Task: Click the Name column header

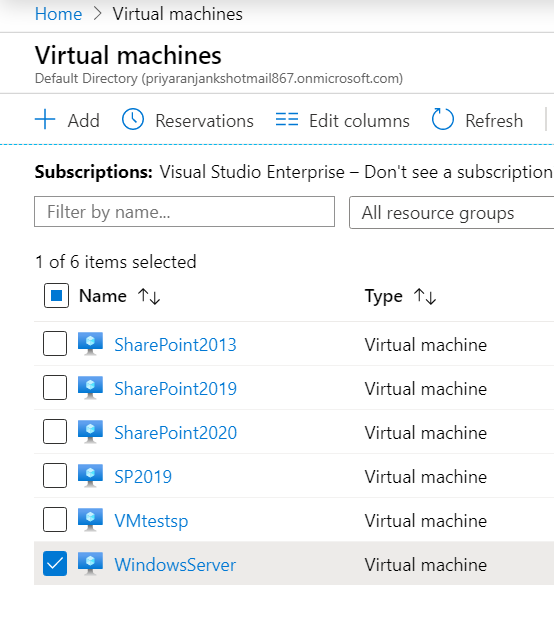Action: coord(103,296)
